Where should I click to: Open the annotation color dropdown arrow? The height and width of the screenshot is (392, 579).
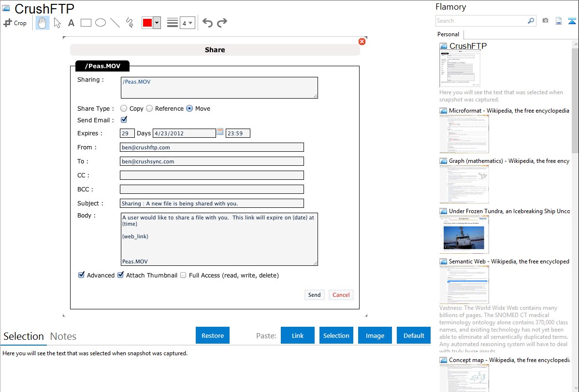(157, 23)
